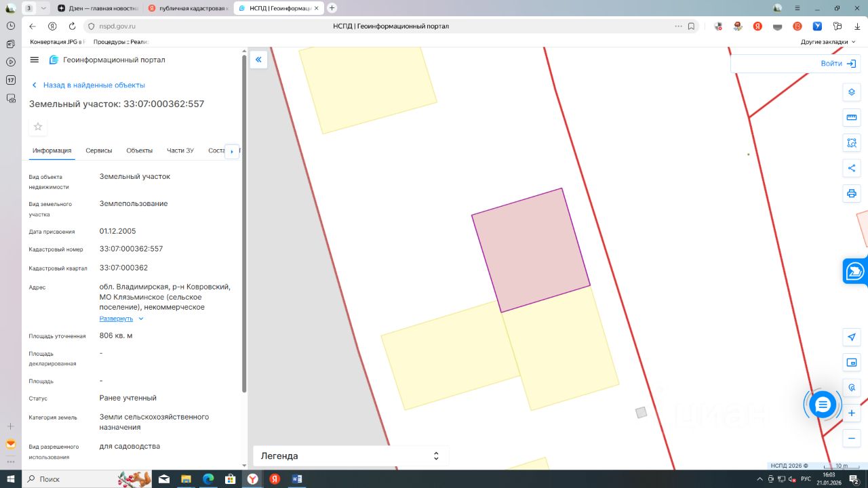Click the date value 01.12.2005
This screenshot has height=488, width=868.
(x=118, y=231)
